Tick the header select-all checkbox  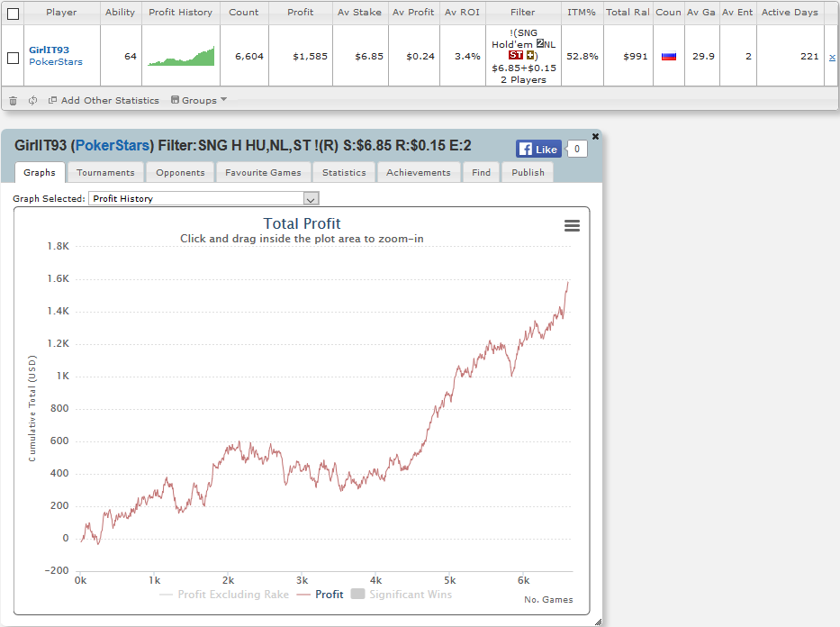pyautogui.click(x=13, y=14)
